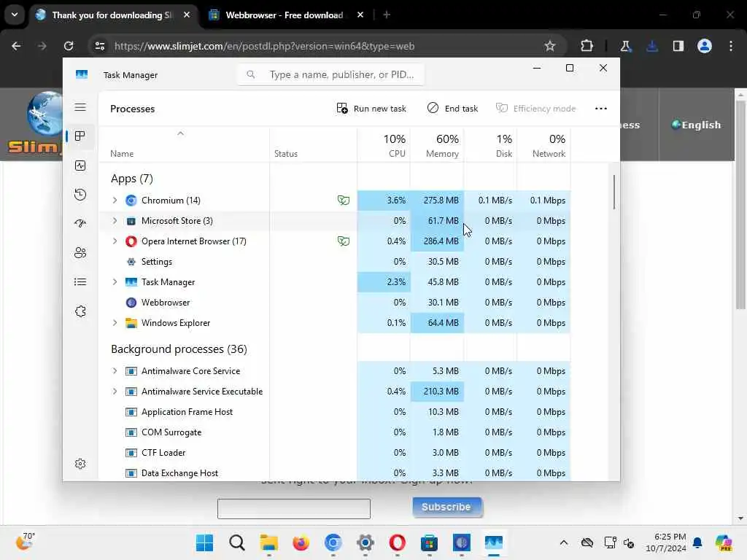The height and width of the screenshot is (560, 747).
Task: Expand the Task Manager process row
Action: point(115,282)
